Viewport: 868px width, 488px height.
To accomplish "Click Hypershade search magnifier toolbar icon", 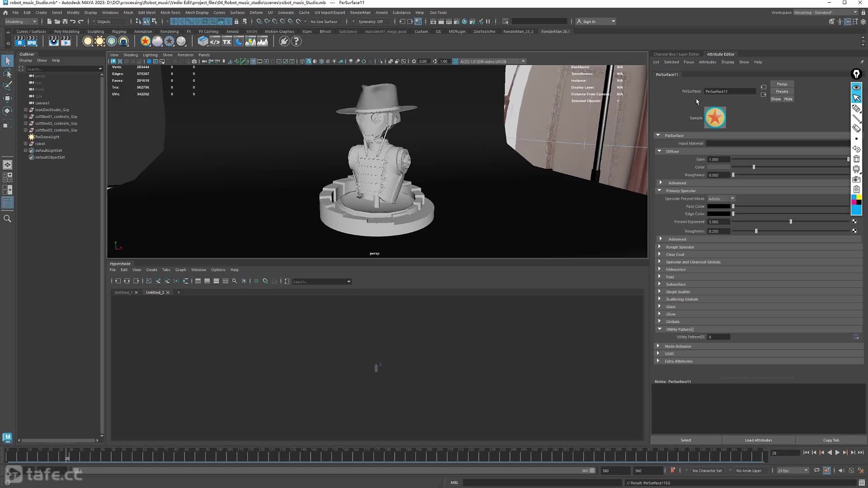I will click(235, 281).
